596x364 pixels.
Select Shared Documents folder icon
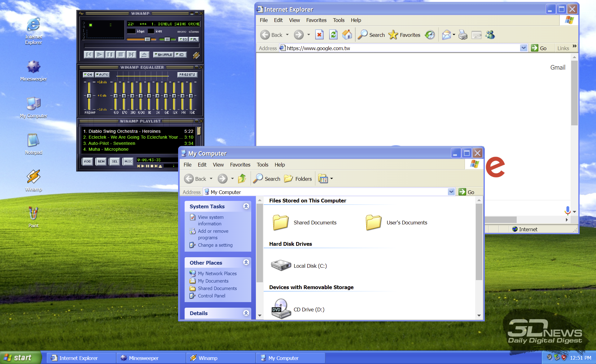point(281,222)
